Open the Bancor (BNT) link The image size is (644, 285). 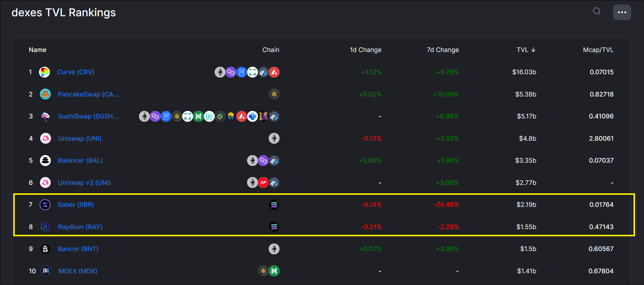[78, 249]
